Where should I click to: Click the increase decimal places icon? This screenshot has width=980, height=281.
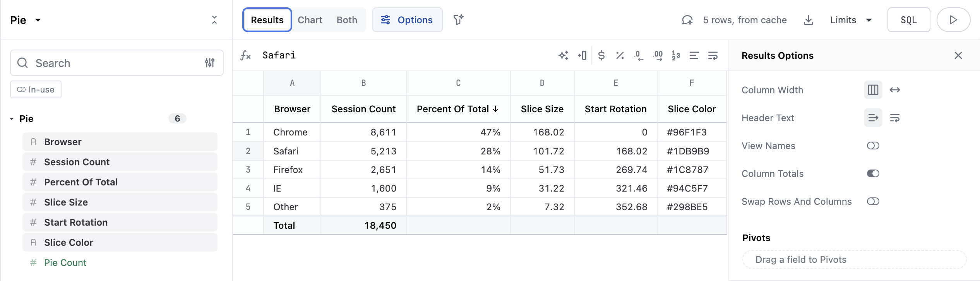pyautogui.click(x=658, y=55)
